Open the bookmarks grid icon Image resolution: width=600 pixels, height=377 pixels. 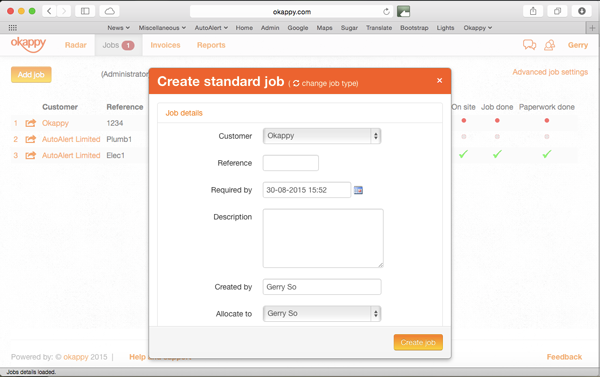pyautogui.click(x=13, y=28)
